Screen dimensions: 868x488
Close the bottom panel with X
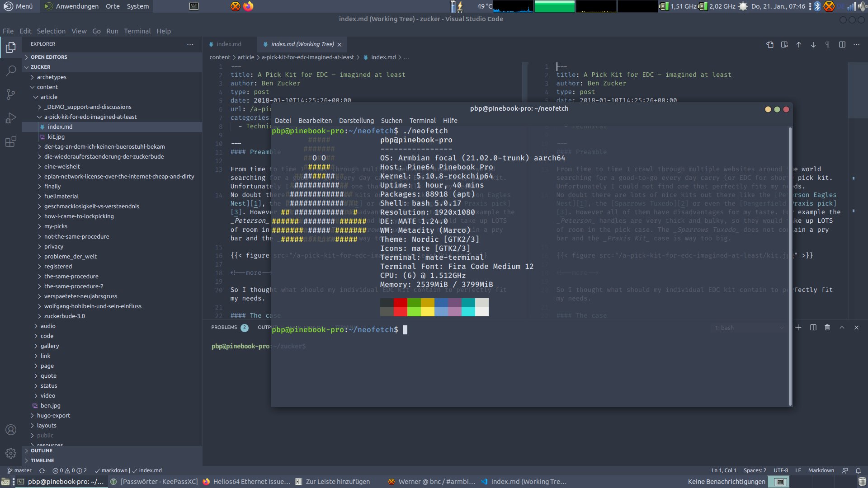[856, 328]
